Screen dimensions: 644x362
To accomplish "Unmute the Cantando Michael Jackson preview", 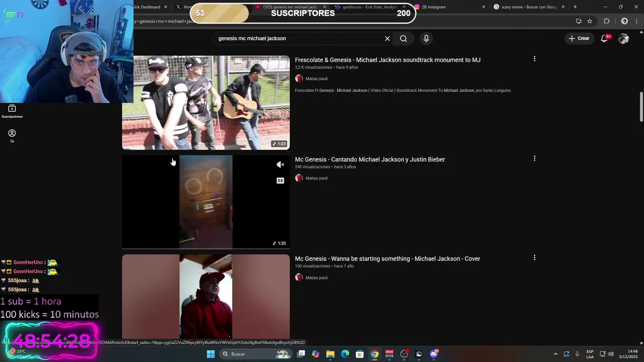I will click(280, 164).
